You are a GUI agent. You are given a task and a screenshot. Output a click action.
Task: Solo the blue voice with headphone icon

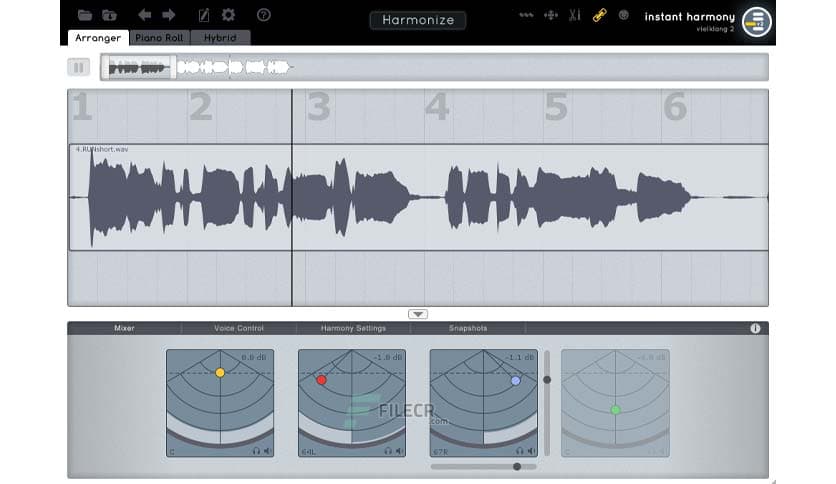[x=520, y=451]
